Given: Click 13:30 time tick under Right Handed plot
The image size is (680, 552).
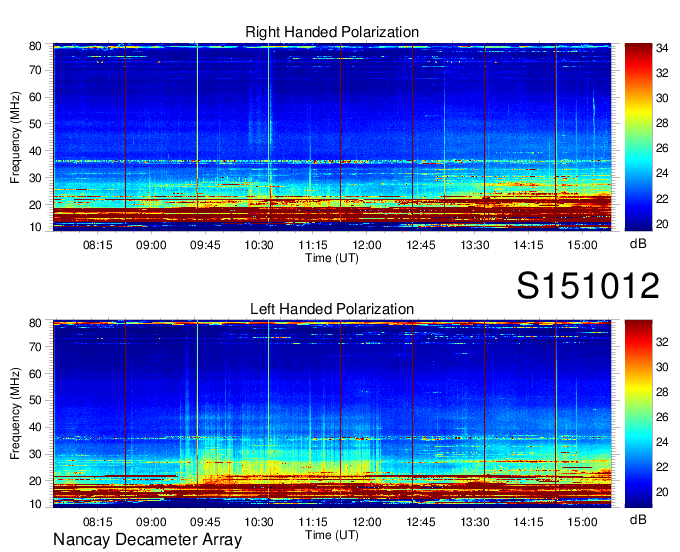Looking at the screenshot, I should point(474,245).
